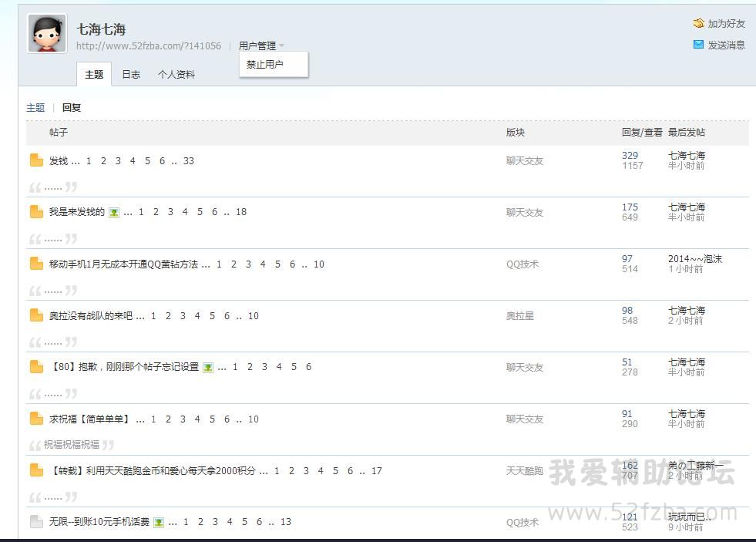Image resolution: width=756 pixels, height=542 pixels.
Task: Click folder icon of 求祝福 thread
Action: pyautogui.click(x=36, y=419)
